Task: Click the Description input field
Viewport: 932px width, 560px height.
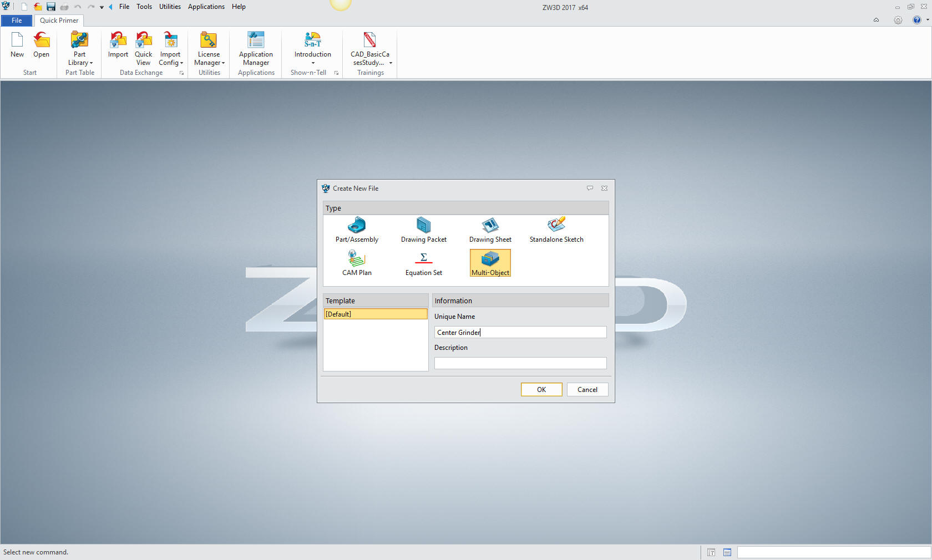Action: [520, 363]
